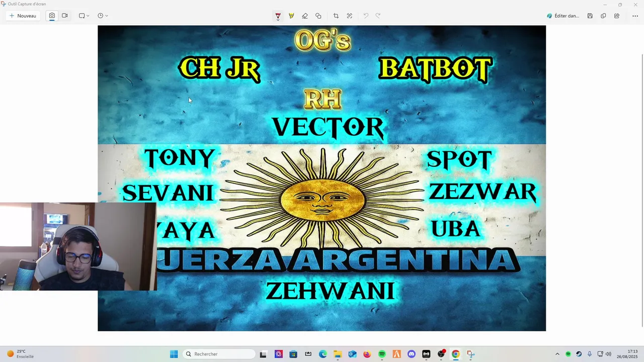Click the Nouveau capture button
This screenshot has height=362, width=644.
23,16
